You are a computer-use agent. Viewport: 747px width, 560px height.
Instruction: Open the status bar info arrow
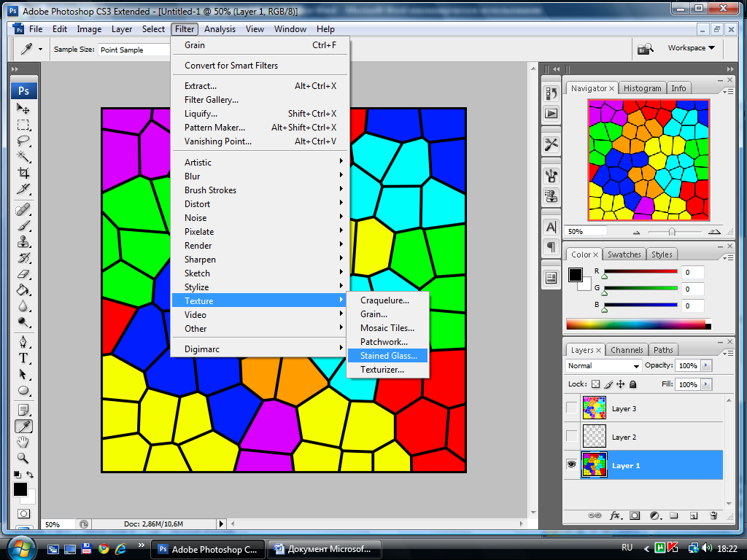(x=221, y=524)
